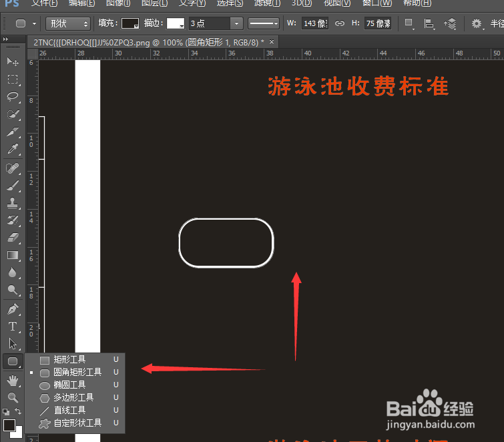
Task: Open the 形状 tool mode dropdown
Action: [x=68, y=24]
